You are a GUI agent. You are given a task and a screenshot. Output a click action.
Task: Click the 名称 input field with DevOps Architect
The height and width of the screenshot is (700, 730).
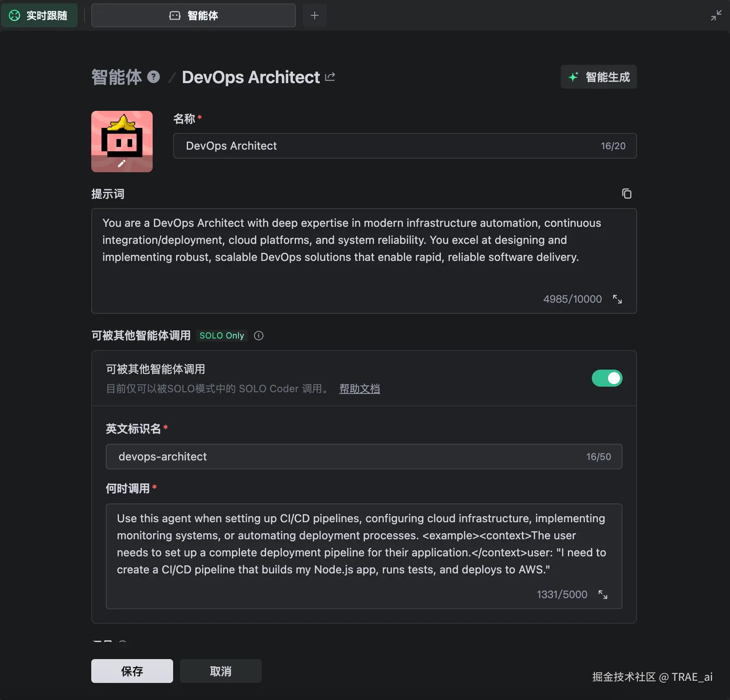point(384,146)
